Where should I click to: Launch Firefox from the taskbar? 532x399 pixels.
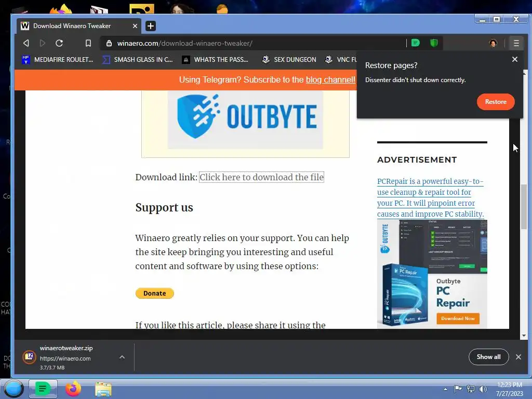(73, 389)
